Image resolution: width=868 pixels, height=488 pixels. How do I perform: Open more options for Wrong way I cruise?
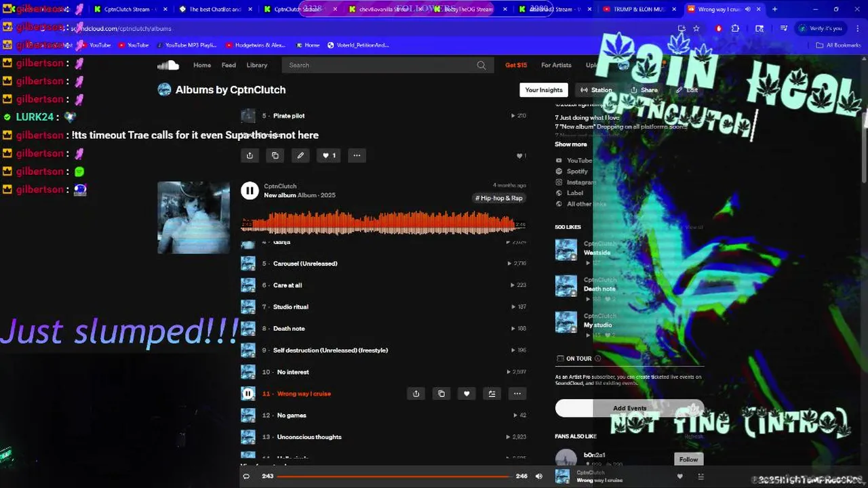pos(517,394)
